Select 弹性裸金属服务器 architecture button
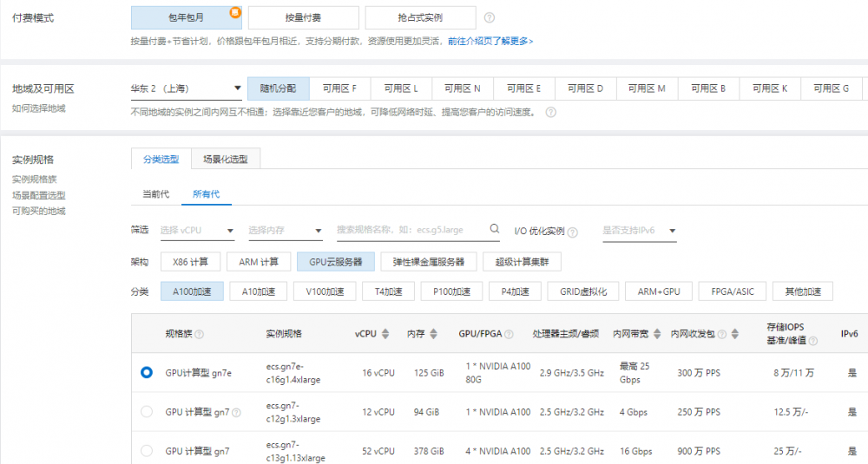Image resolution: width=868 pixels, height=464 pixels. (x=429, y=262)
